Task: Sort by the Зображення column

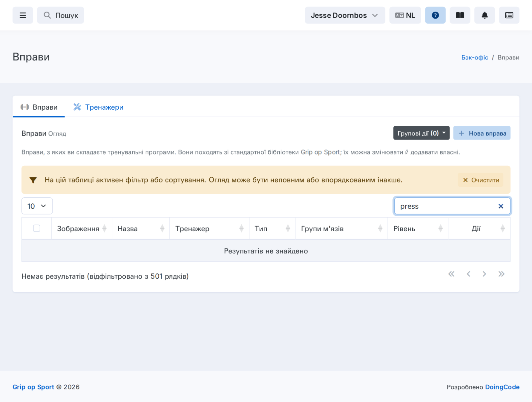Action: point(82,229)
